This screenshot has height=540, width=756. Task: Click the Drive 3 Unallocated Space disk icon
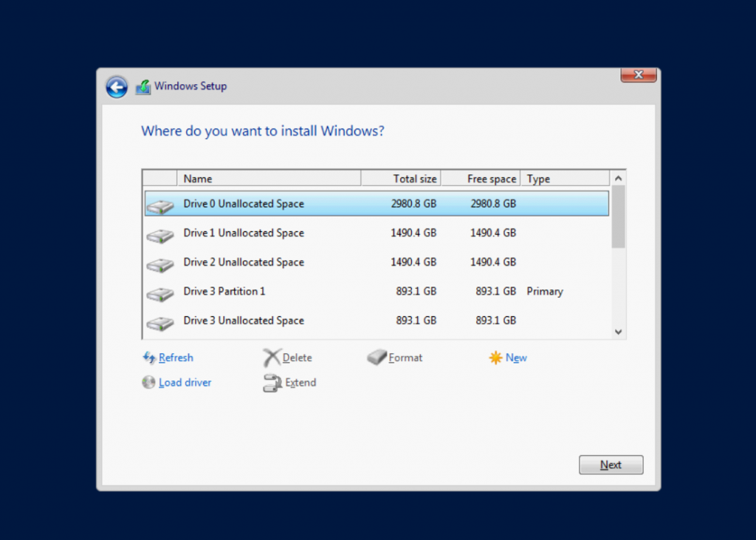(x=160, y=324)
